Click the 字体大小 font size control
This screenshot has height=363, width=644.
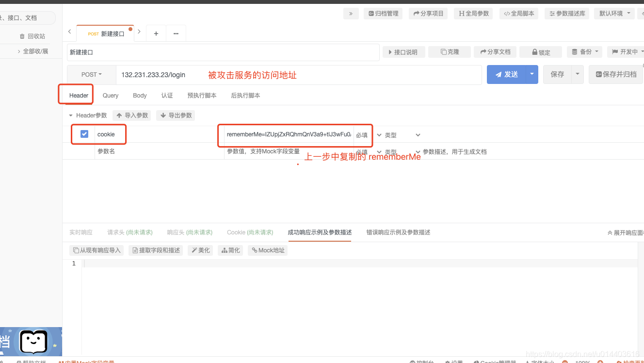(x=540, y=362)
